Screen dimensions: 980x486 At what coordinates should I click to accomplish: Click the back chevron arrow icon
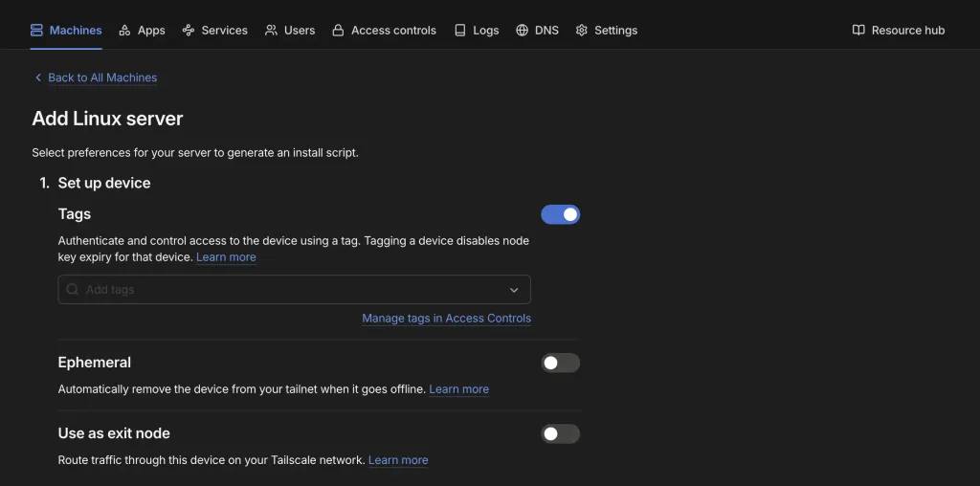coord(38,77)
